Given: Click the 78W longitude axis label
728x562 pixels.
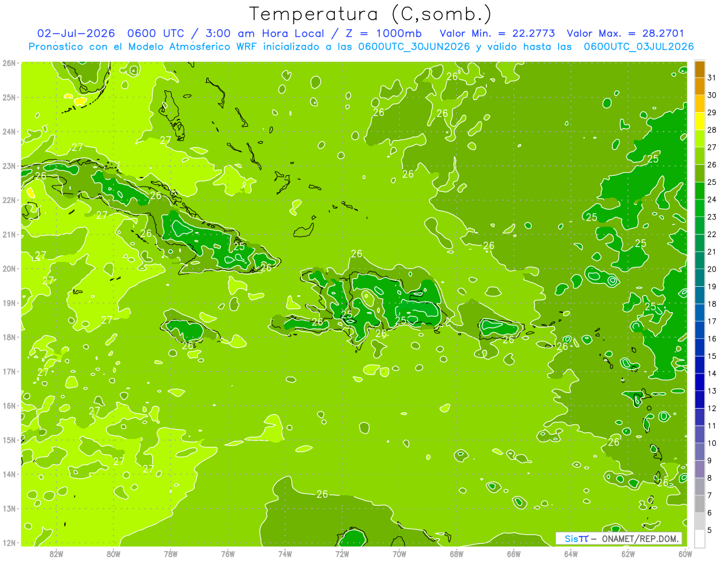Looking at the screenshot, I should [x=170, y=554].
